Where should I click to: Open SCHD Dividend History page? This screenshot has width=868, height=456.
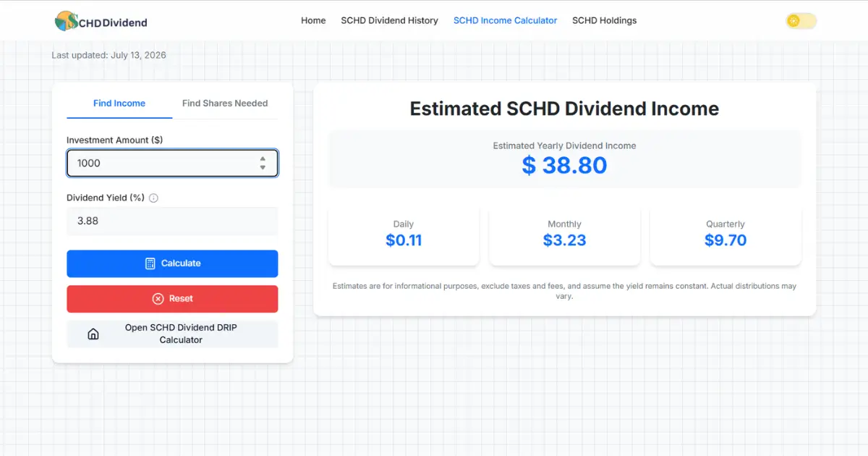tap(389, 20)
